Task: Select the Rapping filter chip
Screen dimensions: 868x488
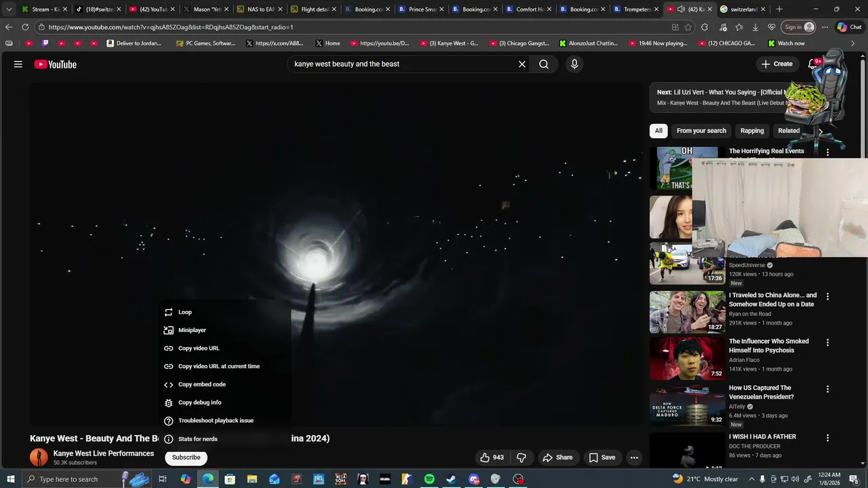Action: [x=752, y=131]
